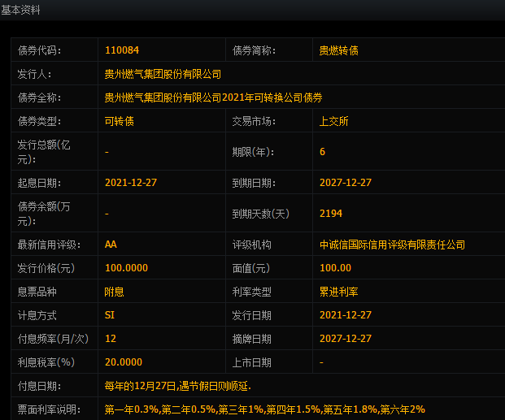Click the 票面利率说明 label
Viewport: 505px width, 420px height.
click(x=49, y=409)
